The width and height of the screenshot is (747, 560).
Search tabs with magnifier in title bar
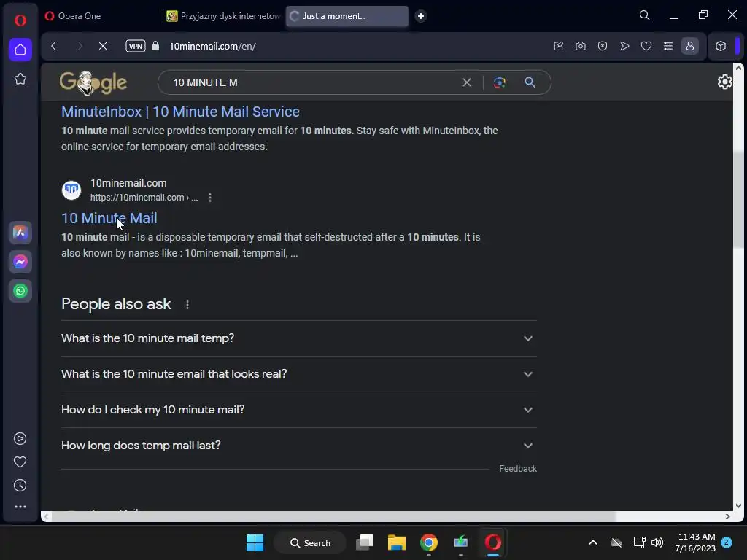pos(645,16)
